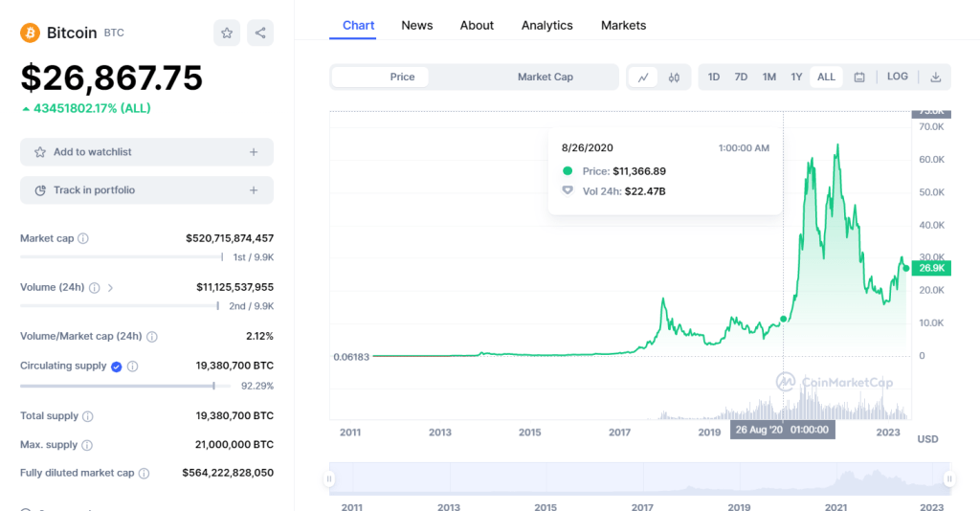Select the 1D time range

pyautogui.click(x=714, y=77)
